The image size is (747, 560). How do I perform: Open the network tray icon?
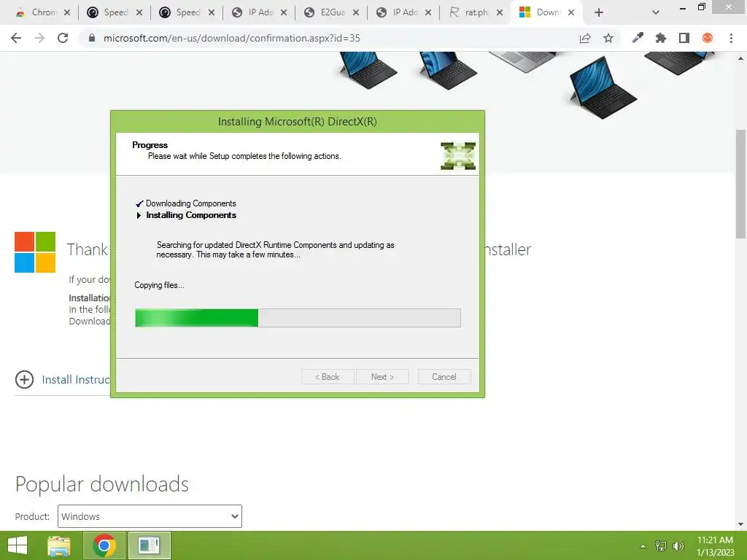pos(661,545)
